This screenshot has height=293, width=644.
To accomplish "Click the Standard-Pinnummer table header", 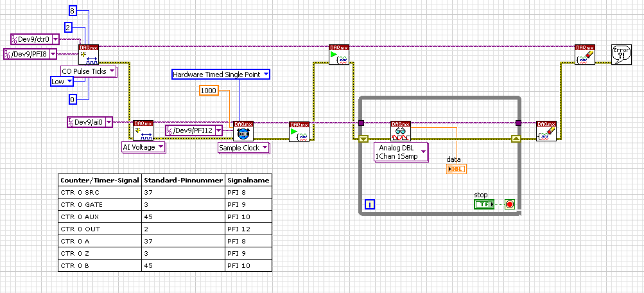I will tap(183, 180).
